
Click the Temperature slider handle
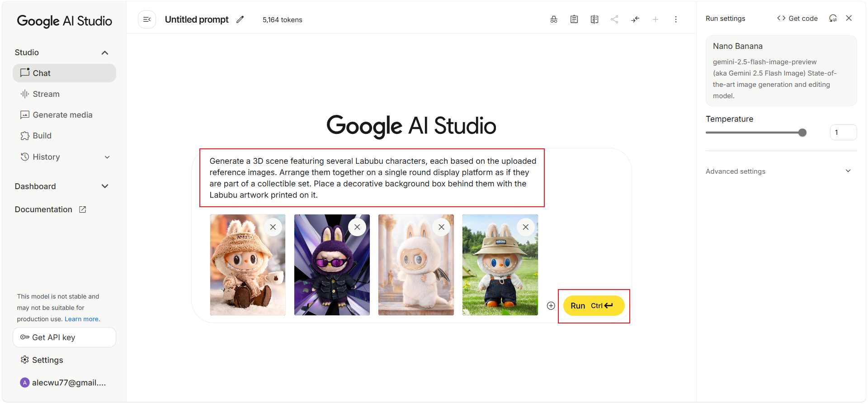[x=802, y=133]
